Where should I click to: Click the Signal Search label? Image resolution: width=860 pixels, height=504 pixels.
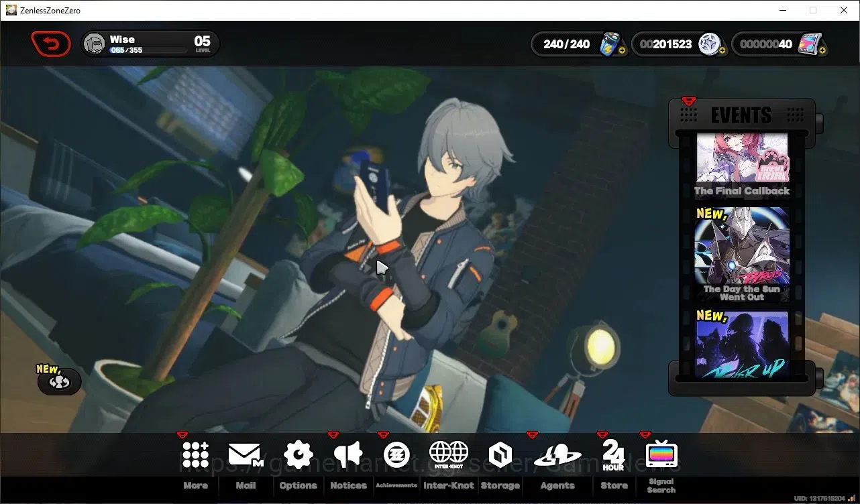point(661,486)
